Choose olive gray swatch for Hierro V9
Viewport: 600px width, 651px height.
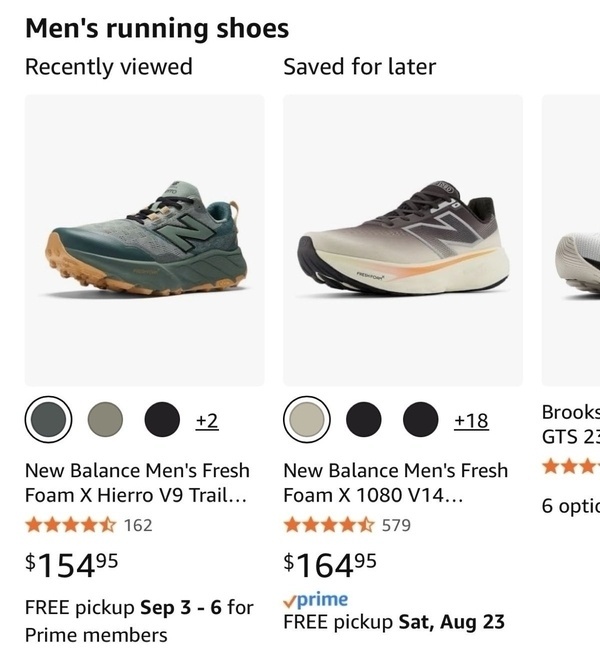click(x=105, y=420)
